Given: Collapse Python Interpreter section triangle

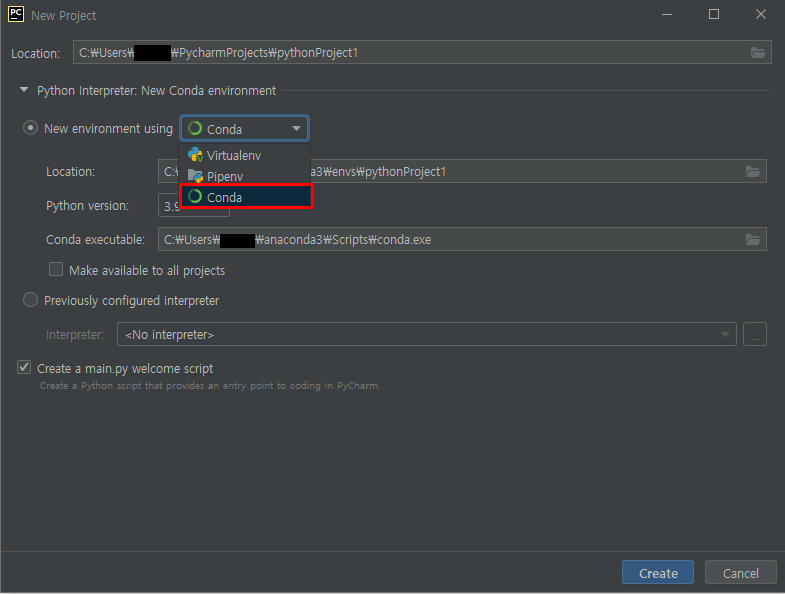Looking at the screenshot, I should pyautogui.click(x=24, y=90).
